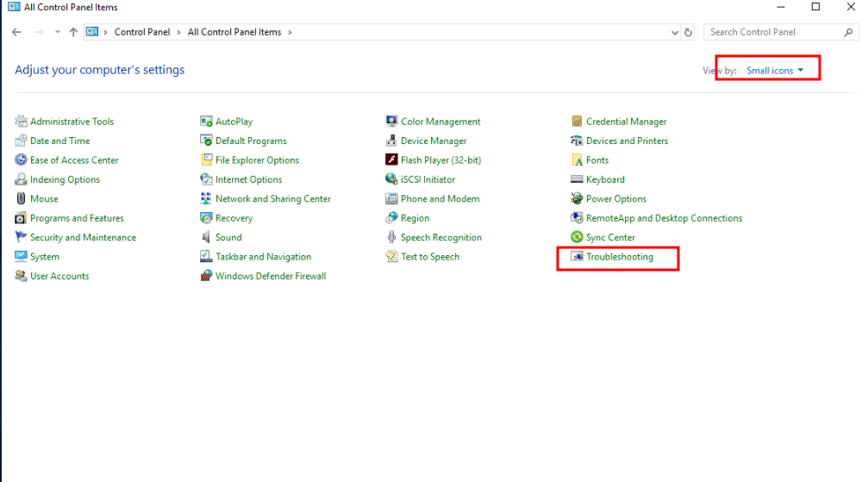Open the Flash Player (32-bit) icon

pos(392,160)
